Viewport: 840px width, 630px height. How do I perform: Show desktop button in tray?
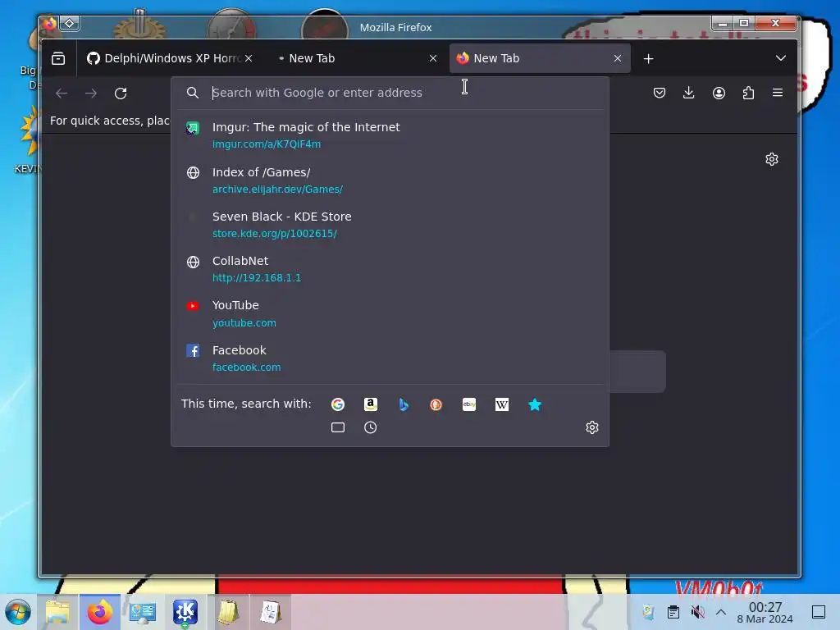point(819,612)
